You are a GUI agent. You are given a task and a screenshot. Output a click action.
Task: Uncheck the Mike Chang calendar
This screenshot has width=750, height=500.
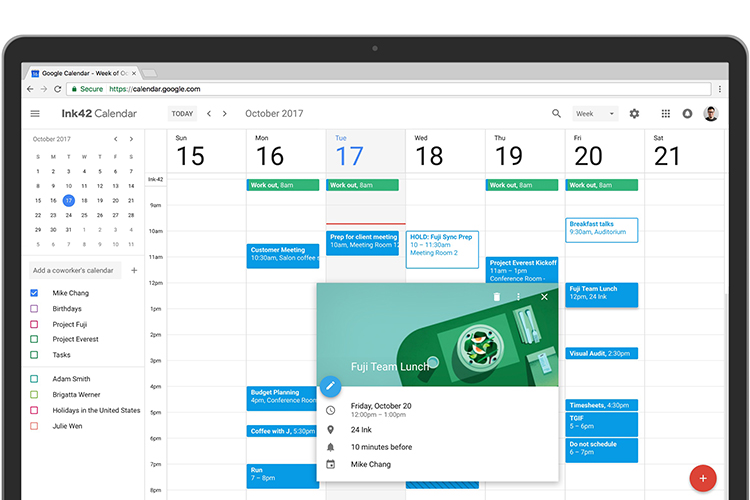tap(34, 293)
